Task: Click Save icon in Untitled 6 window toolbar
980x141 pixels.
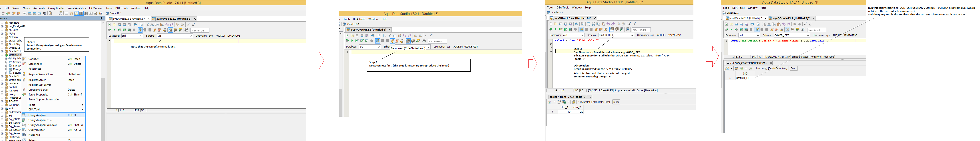Action: tap(357, 35)
